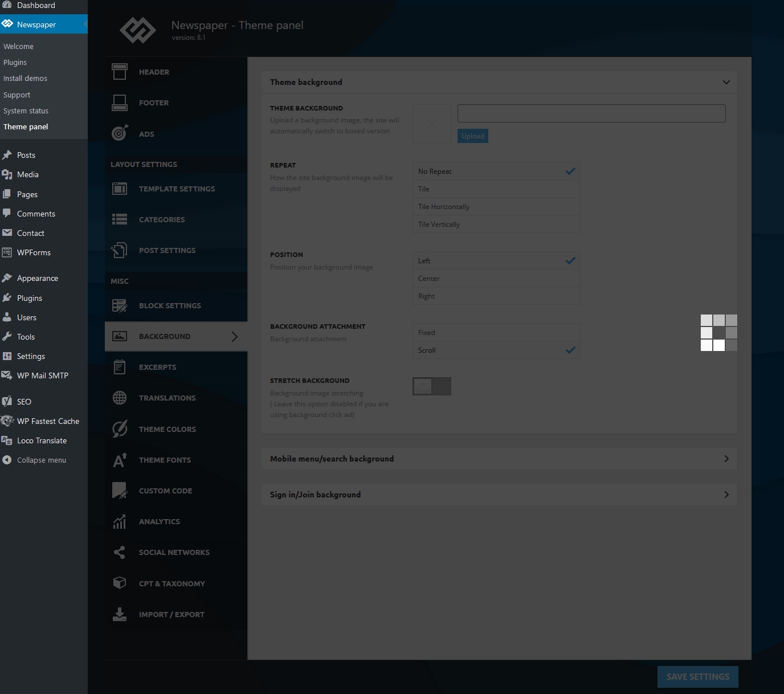
Task: Click the CPT & Taxonomy box icon
Action: pos(120,583)
